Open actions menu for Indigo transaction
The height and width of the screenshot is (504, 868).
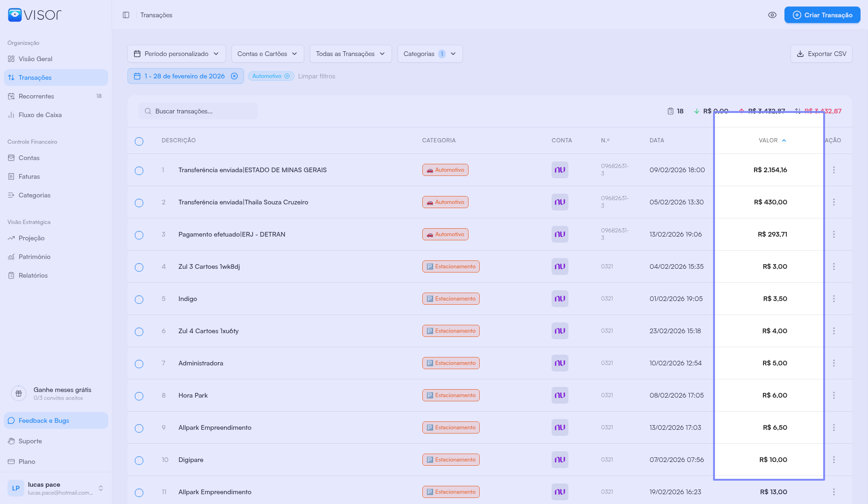pyautogui.click(x=833, y=299)
